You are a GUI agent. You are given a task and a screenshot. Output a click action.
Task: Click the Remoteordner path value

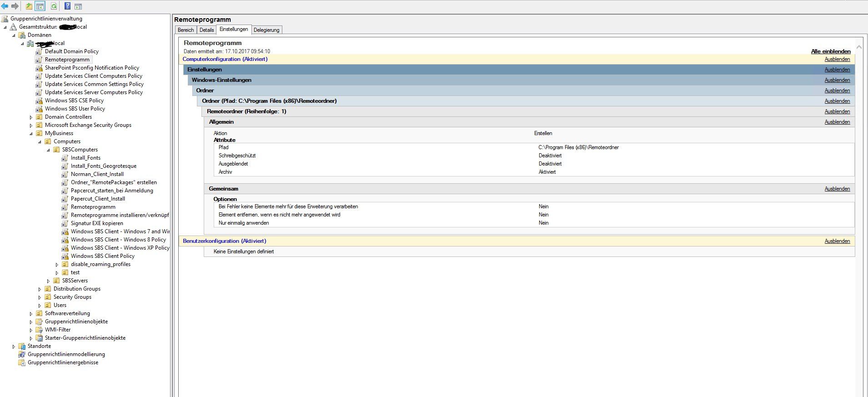click(x=578, y=147)
